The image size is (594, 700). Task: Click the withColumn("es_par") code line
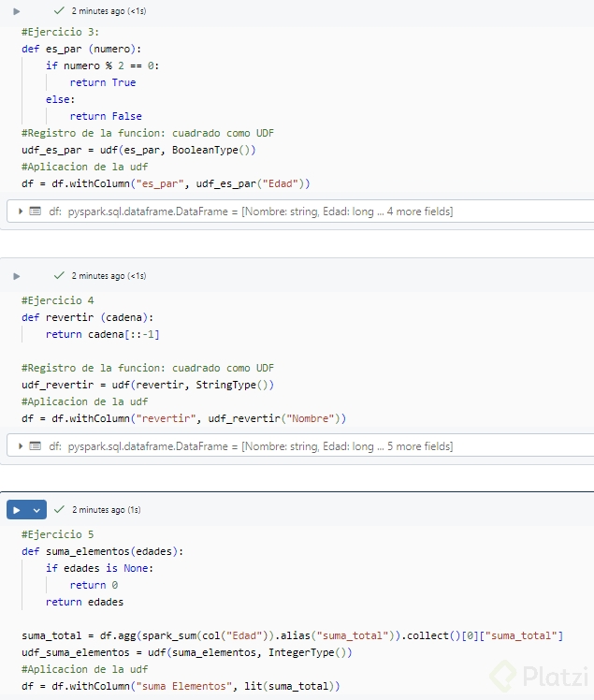[166, 184]
